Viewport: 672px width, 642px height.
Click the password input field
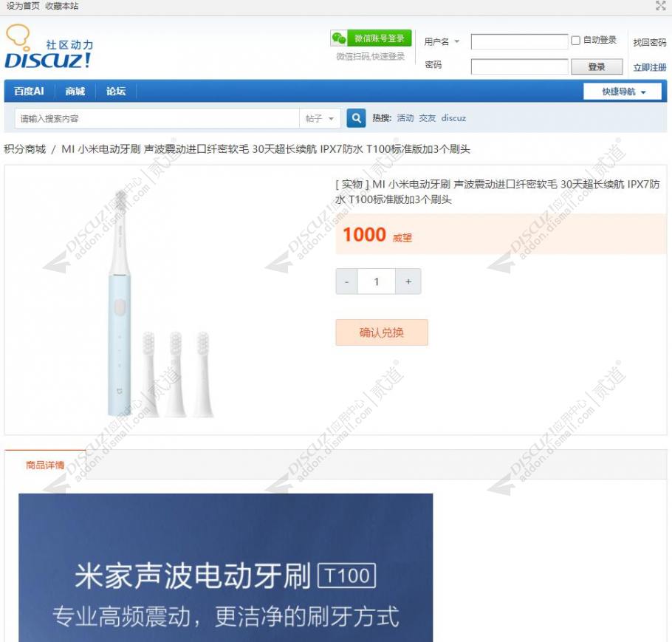click(519, 67)
